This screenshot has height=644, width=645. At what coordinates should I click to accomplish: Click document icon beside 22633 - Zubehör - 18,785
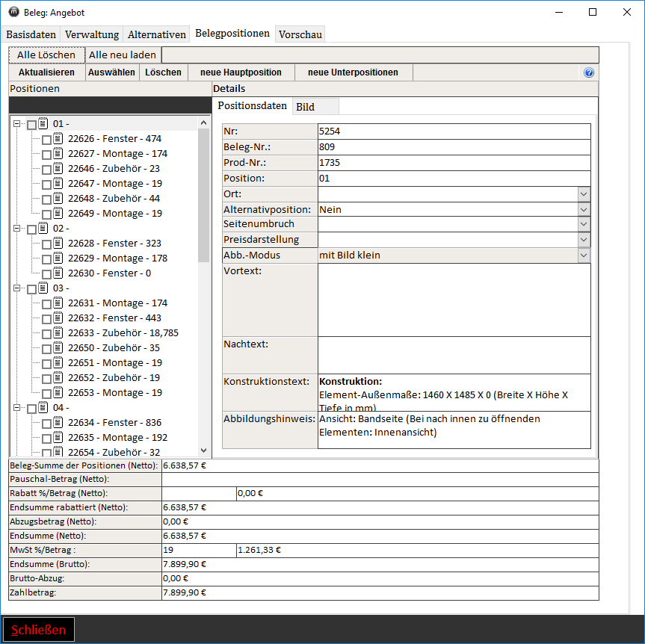coord(58,332)
